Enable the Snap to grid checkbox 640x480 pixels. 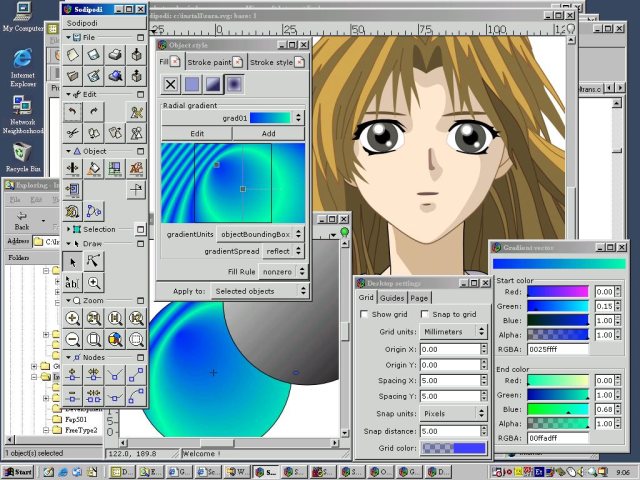tap(424, 314)
